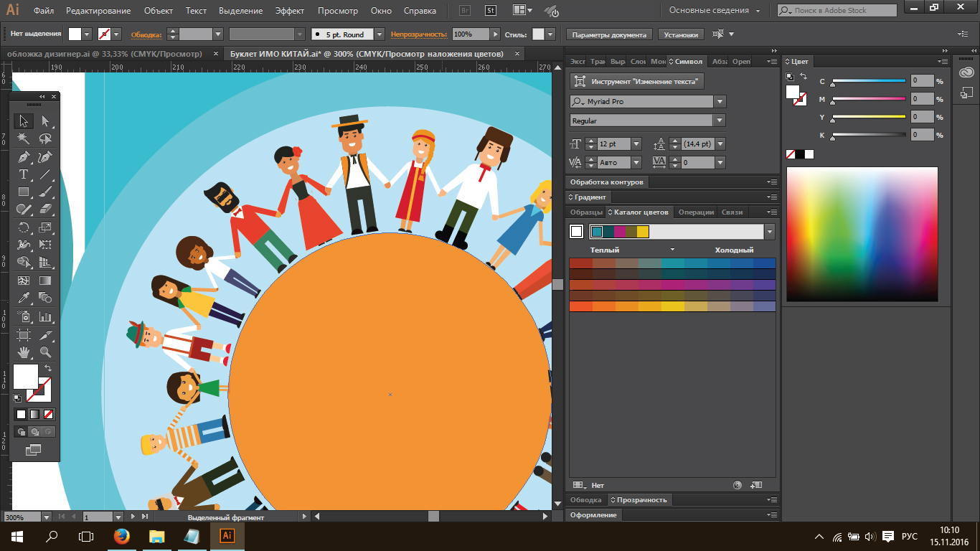980x551 pixels.
Task: Select the Lasso tool
Action: (45, 138)
